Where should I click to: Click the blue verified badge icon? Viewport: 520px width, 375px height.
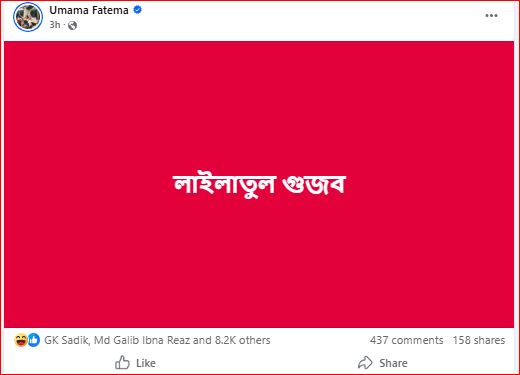click(137, 10)
